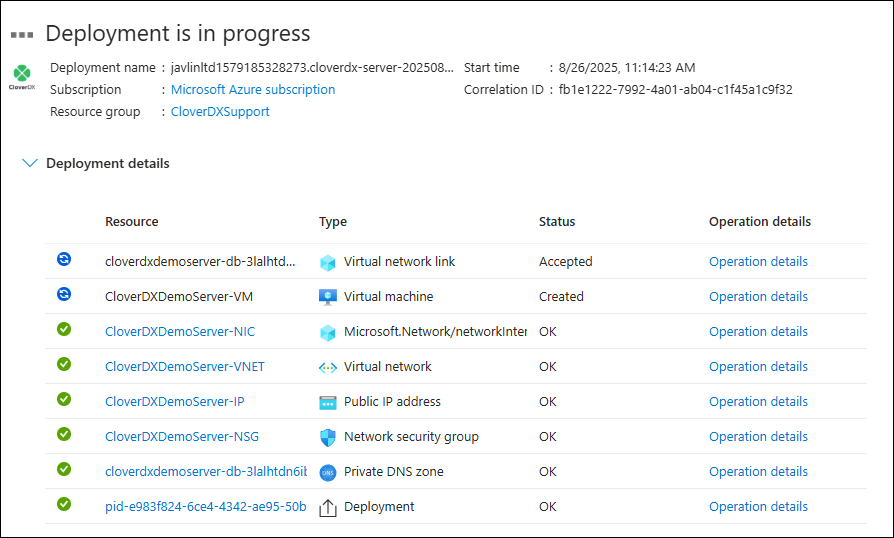
Task: Click green check icon for CloverDXDemoServer-NSG
Action: coord(64,434)
